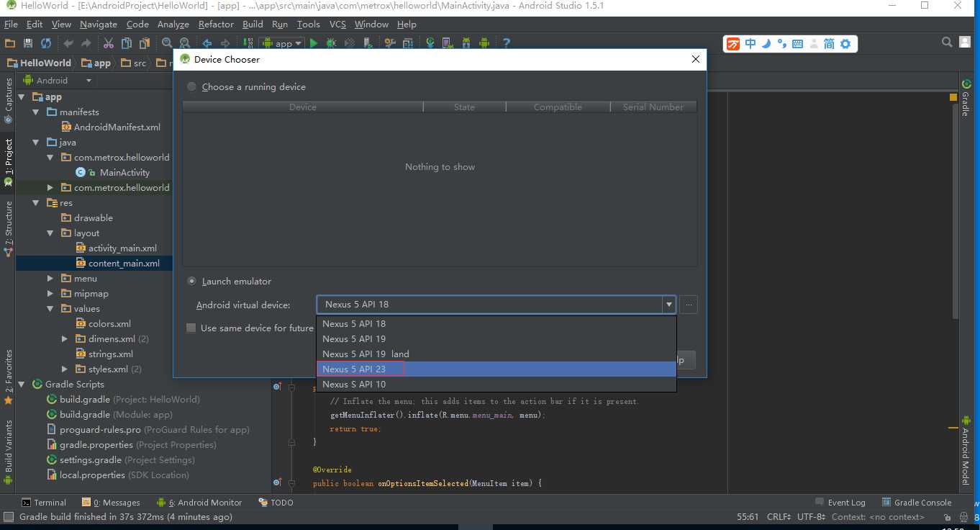Image resolution: width=980 pixels, height=530 pixels.
Task: Open the Android Device Monitor icon
Action: click(x=484, y=43)
